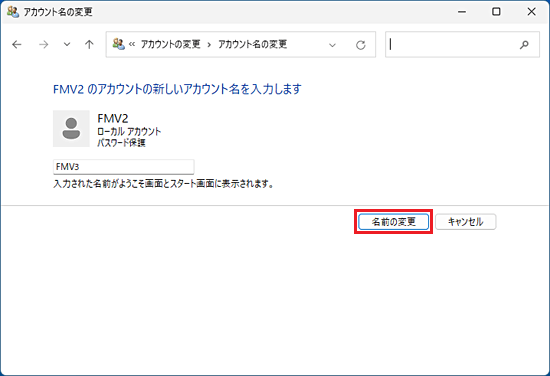
Task: Click the hint text 入力された名前がようこそ画面
Action: [163, 184]
